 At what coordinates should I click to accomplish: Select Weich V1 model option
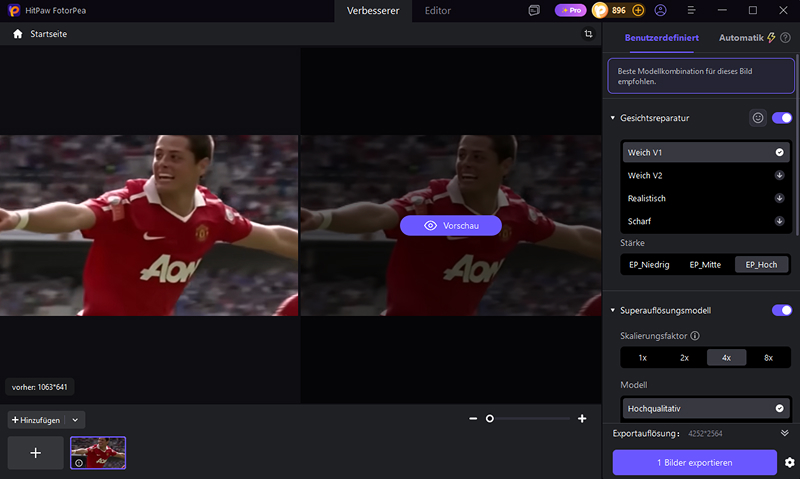pos(706,153)
